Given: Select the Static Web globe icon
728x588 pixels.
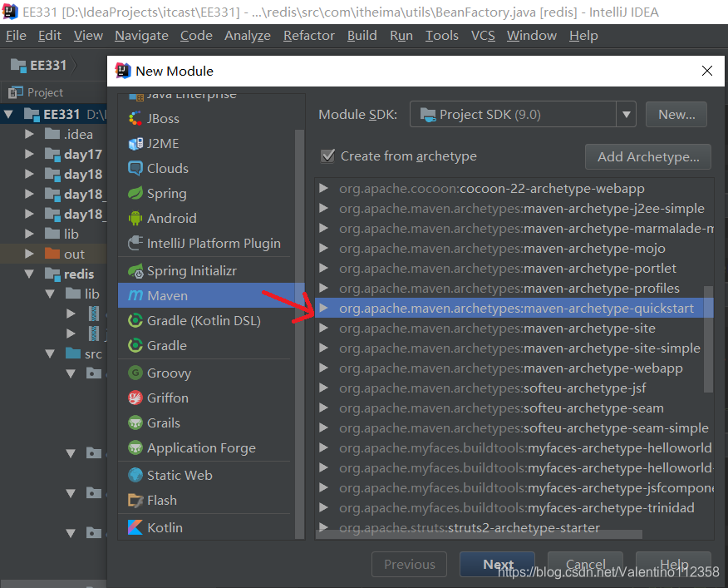Looking at the screenshot, I should 135,475.
